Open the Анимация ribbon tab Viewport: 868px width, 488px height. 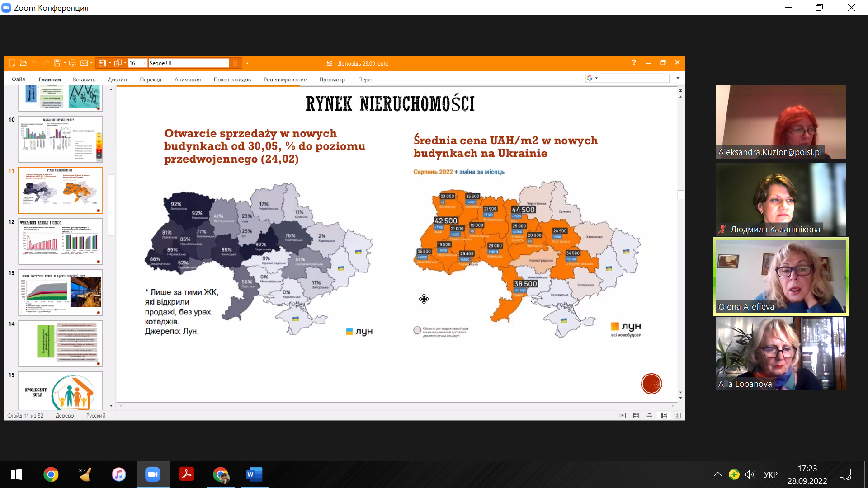pyautogui.click(x=188, y=80)
